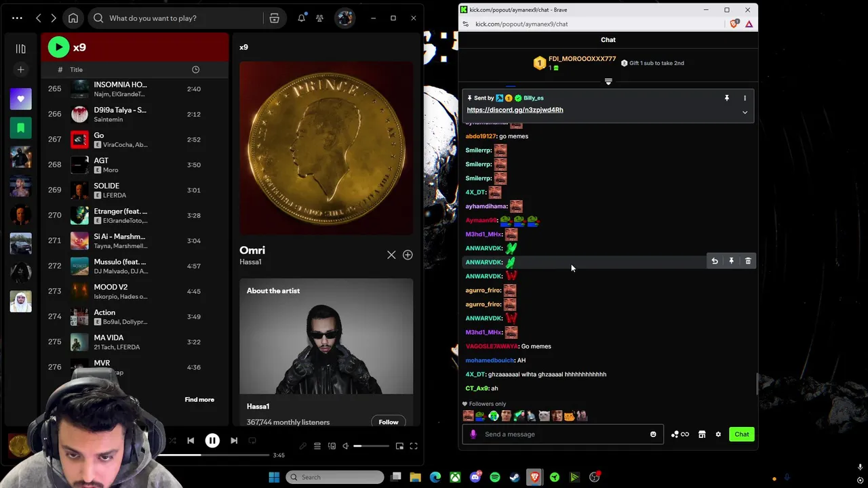Screen dimensions: 868x488
Task: Click username VAGOSLE7AWAYA in chat
Action: [x=492, y=346]
